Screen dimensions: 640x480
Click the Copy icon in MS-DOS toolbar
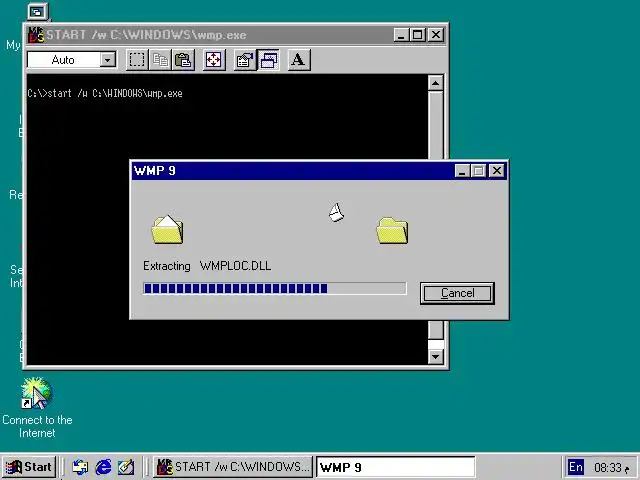point(160,60)
